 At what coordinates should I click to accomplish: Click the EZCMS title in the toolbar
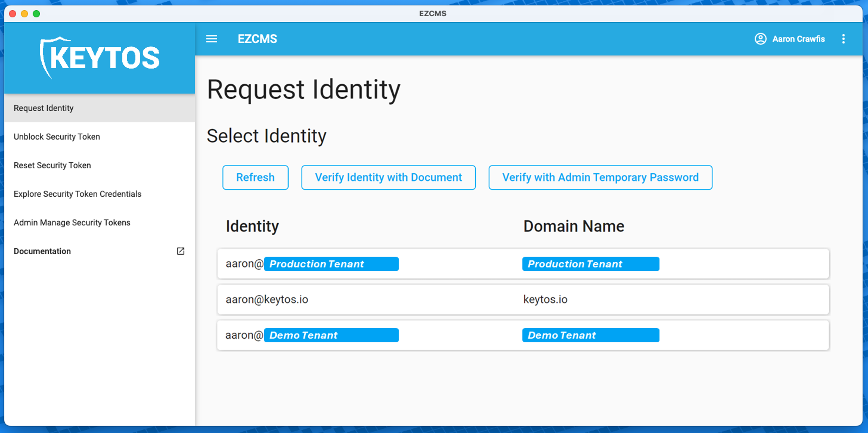click(257, 39)
